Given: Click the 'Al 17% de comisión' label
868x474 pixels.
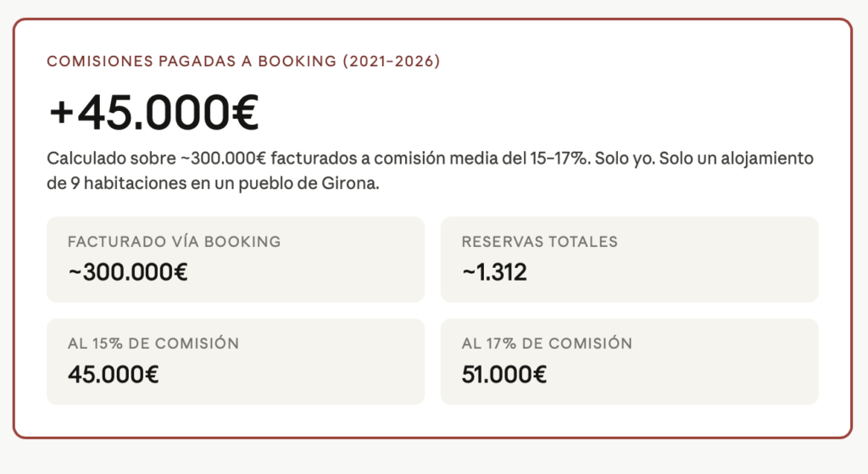Looking at the screenshot, I should pyautogui.click(x=547, y=343).
